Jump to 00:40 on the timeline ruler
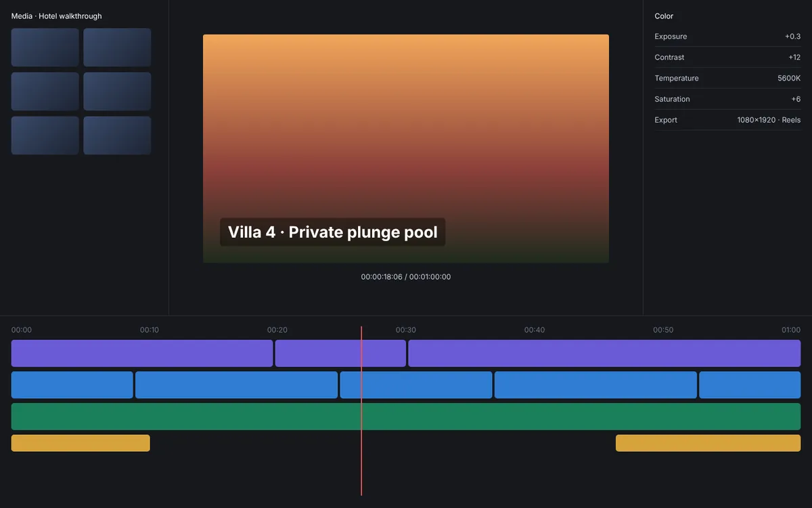This screenshot has height=508, width=812. tap(535, 330)
